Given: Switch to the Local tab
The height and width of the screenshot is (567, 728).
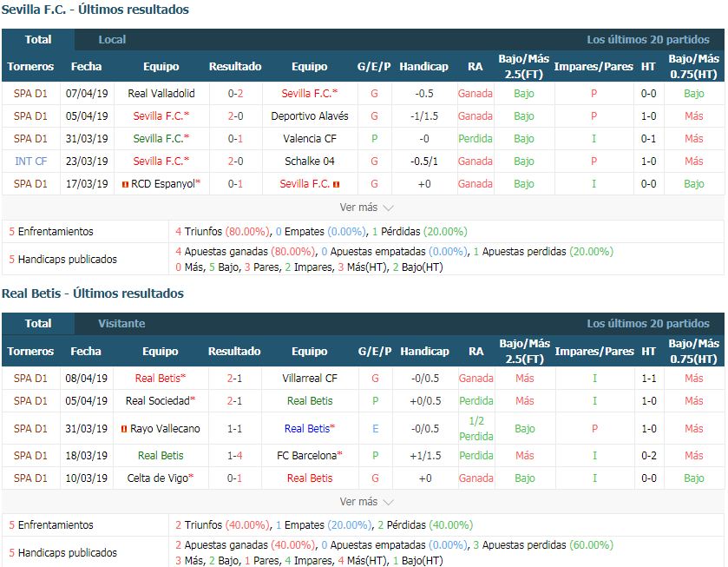Looking at the screenshot, I should (112, 39).
